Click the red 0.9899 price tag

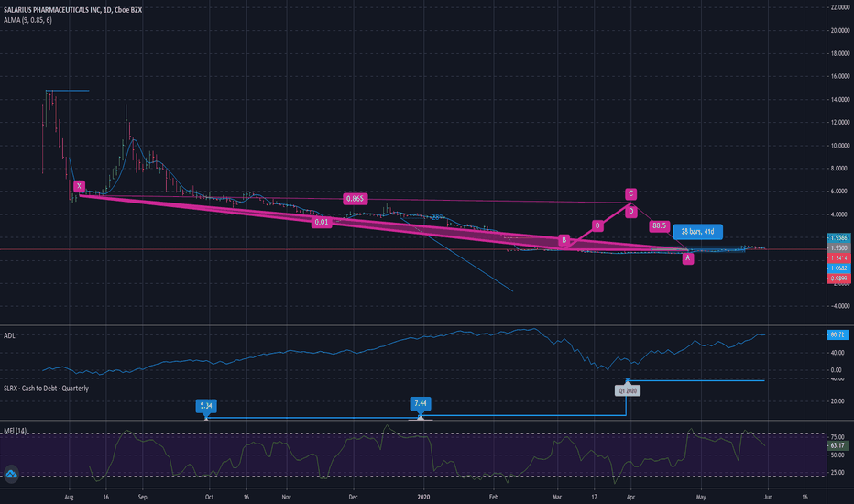click(x=838, y=279)
